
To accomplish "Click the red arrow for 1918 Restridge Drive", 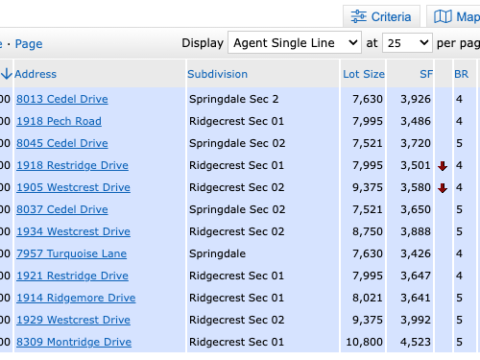I will (x=443, y=166).
